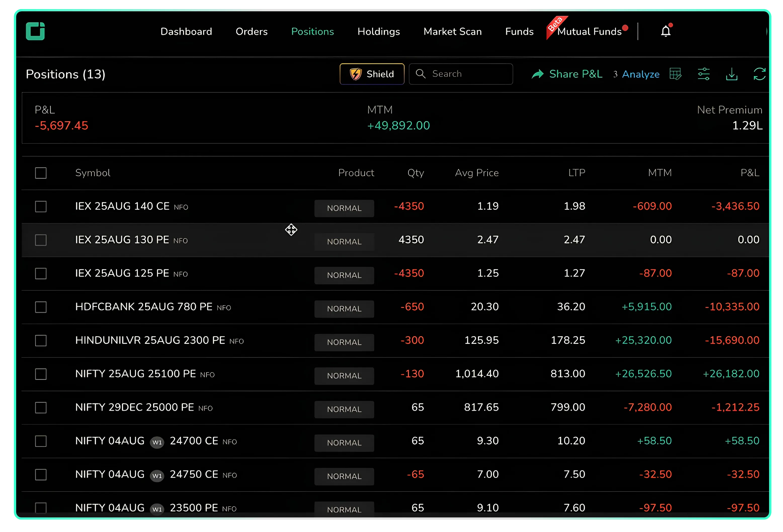This screenshot has height=532, width=783.
Task: Check the NIFTY 04AUG 24750 CE row
Action: pyautogui.click(x=41, y=474)
